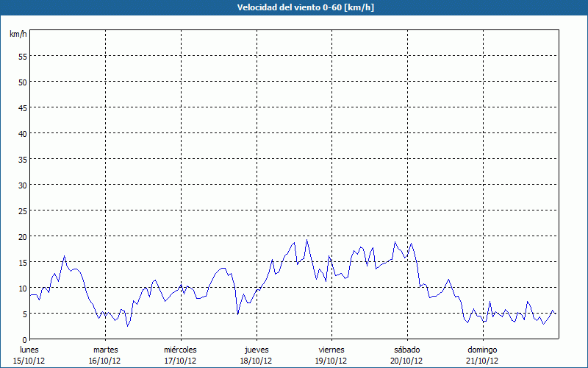Click the date label 17/10/12

click(x=180, y=361)
